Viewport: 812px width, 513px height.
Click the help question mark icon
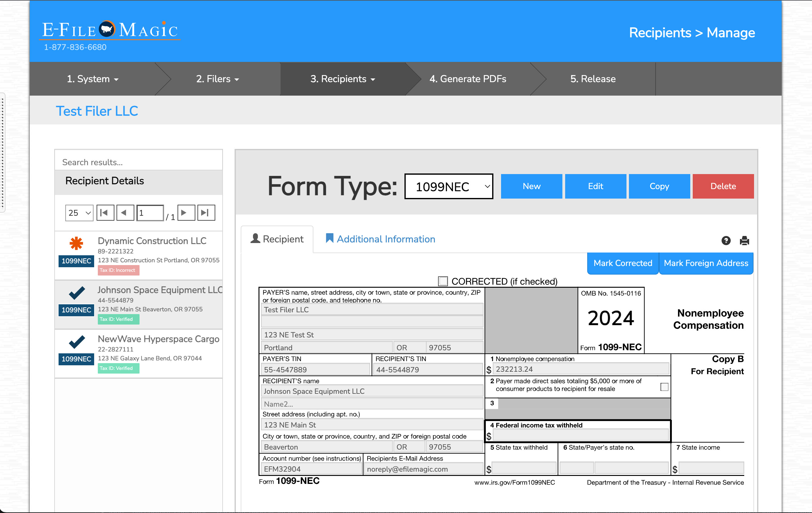pyautogui.click(x=726, y=240)
